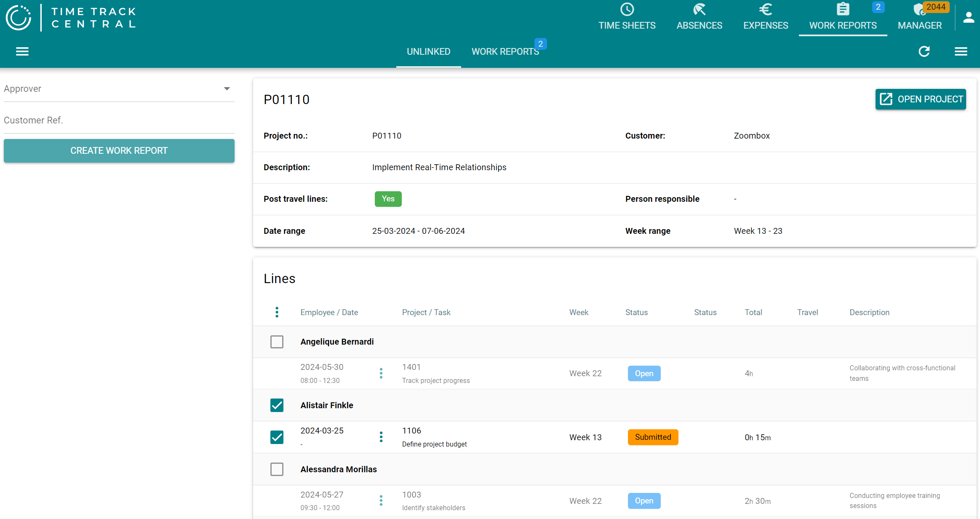Click Implement Real-Time Relationships description
The width and height of the screenshot is (980, 519).
coord(439,167)
